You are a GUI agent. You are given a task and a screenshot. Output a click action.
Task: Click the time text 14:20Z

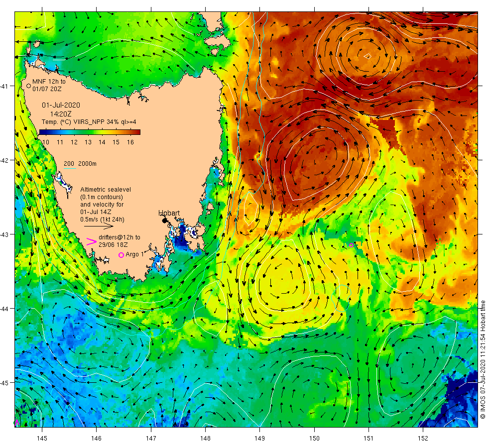click(x=61, y=114)
